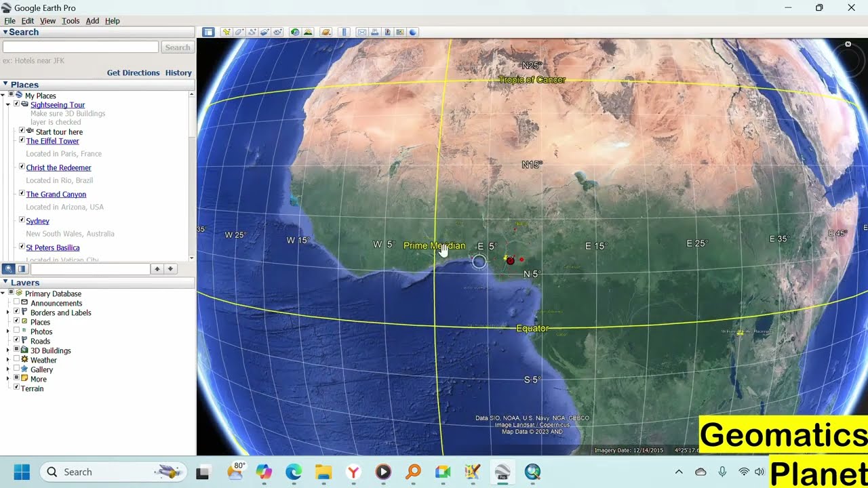868x488 pixels.
Task: Open the Tools menu
Action: (x=71, y=21)
